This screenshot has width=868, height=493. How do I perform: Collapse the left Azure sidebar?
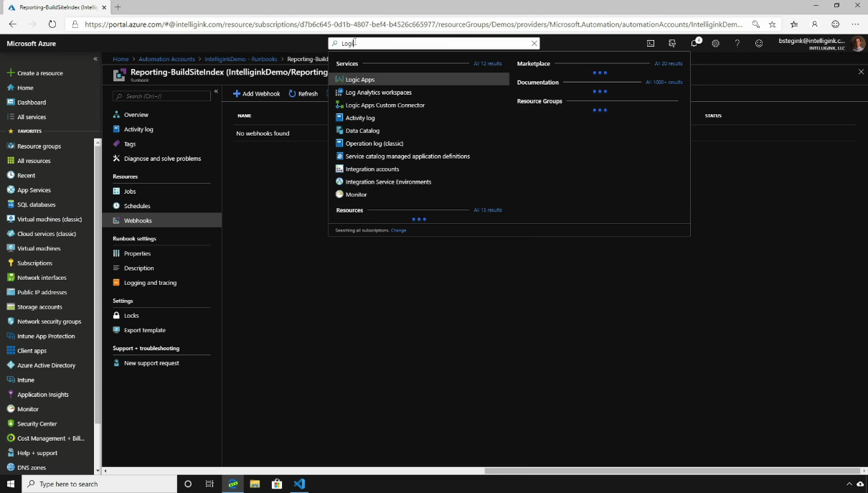pos(95,59)
